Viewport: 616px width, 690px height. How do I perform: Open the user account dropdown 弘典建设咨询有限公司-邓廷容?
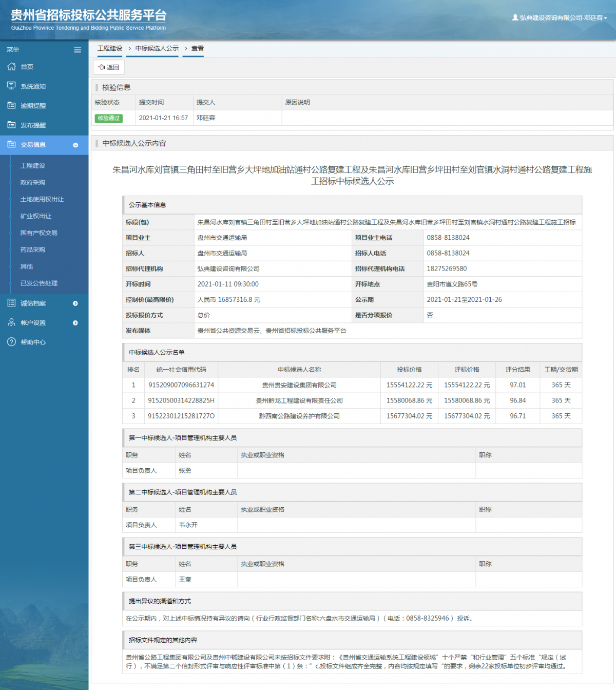(x=560, y=17)
